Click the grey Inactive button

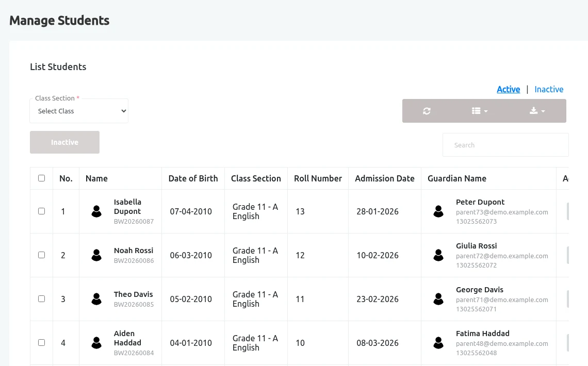tap(64, 142)
